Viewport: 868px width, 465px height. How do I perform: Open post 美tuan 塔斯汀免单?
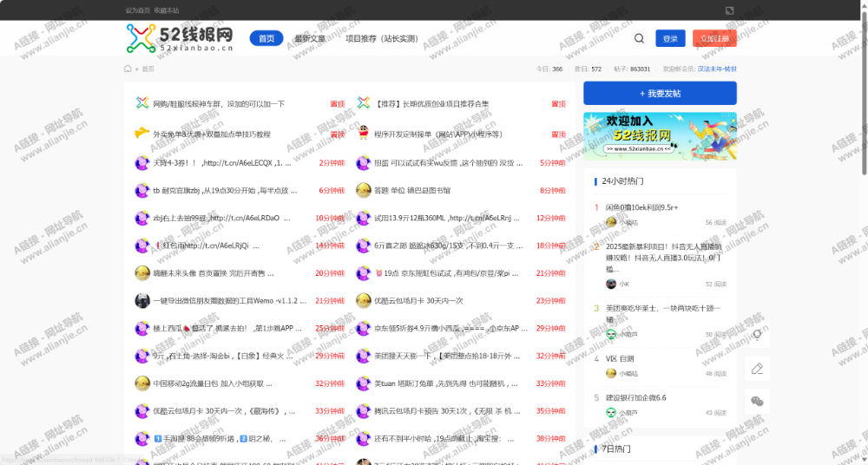(x=446, y=383)
